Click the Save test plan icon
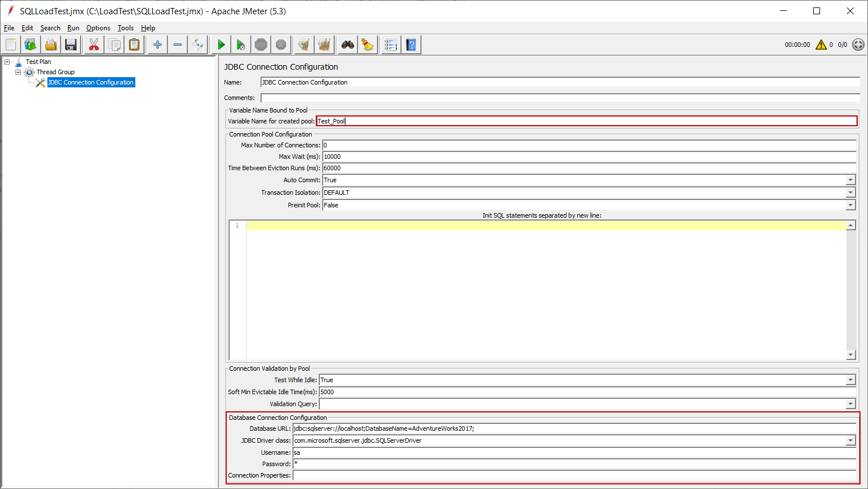The width and height of the screenshot is (868, 489). point(71,45)
